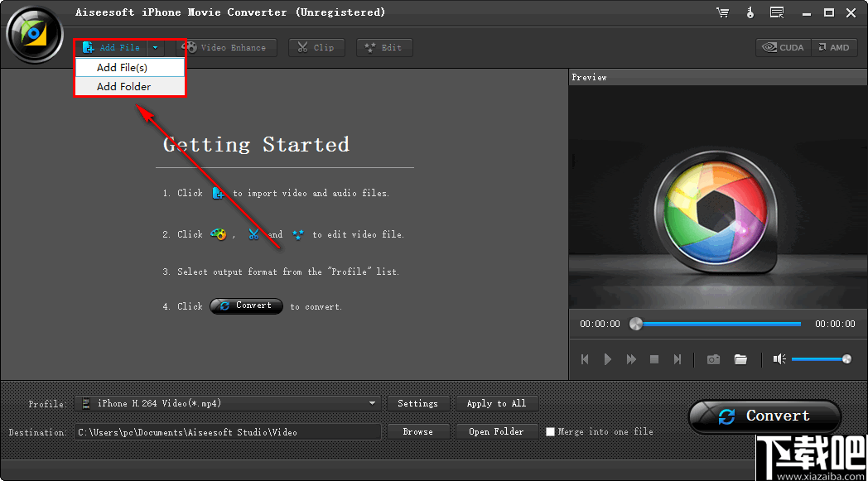Viewport: 868px width, 481px height.
Task: Click the Open Folder button
Action: coord(496,431)
